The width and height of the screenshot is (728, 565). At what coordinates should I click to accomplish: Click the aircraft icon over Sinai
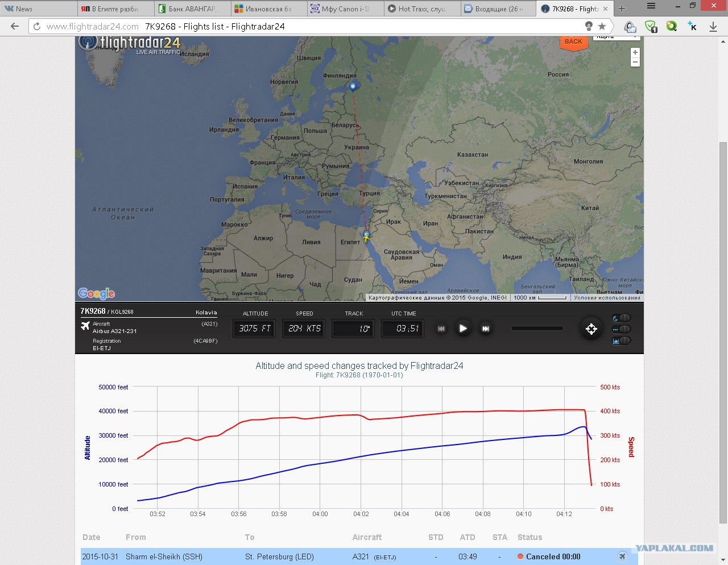366,237
